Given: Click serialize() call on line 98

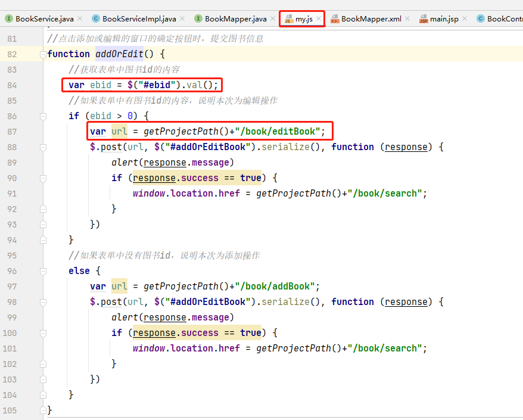Looking at the screenshot, I should tap(291, 302).
